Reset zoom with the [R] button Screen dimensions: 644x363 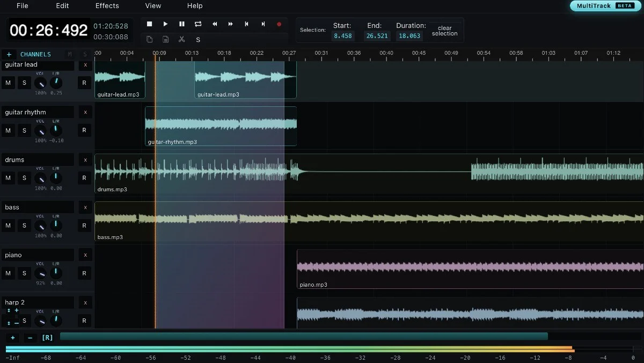[x=47, y=338]
